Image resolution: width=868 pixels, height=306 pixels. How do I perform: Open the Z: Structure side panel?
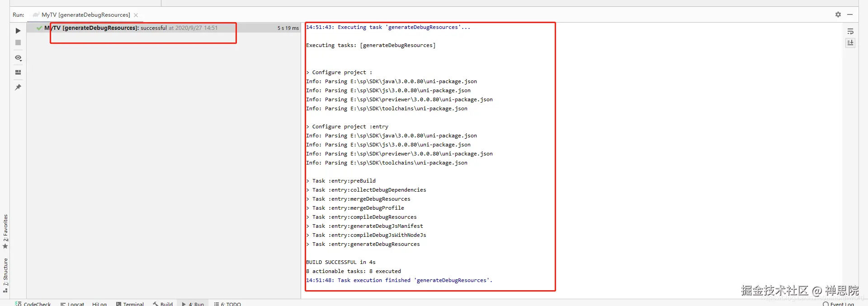5,275
